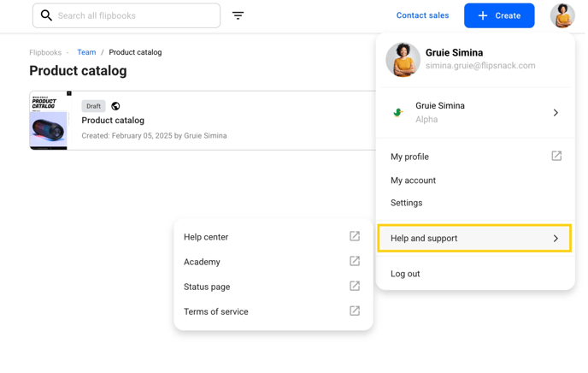
Task: Expand the Gruie Simina Alpha workspace chevron
Action: pos(556,113)
